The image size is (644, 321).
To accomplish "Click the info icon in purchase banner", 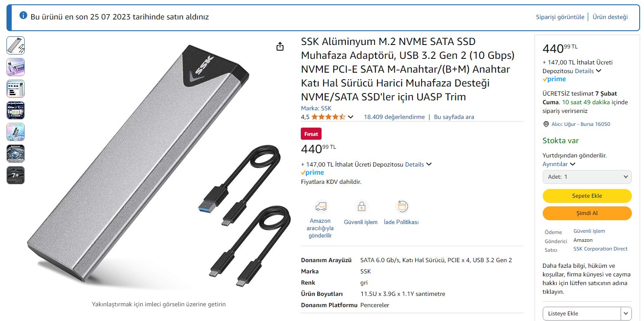I will coord(23,16).
